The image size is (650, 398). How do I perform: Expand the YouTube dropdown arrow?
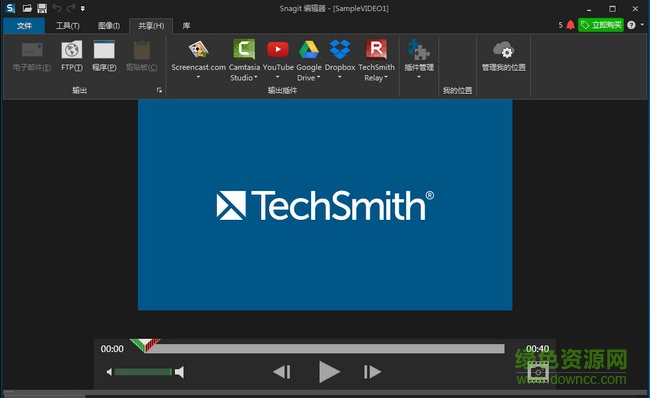tap(278, 77)
